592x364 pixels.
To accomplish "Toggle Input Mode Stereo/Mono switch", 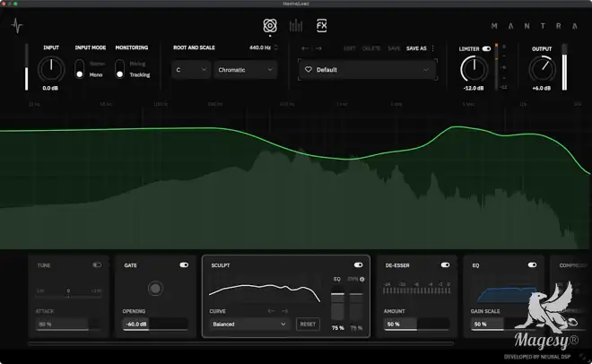I will (79, 69).
